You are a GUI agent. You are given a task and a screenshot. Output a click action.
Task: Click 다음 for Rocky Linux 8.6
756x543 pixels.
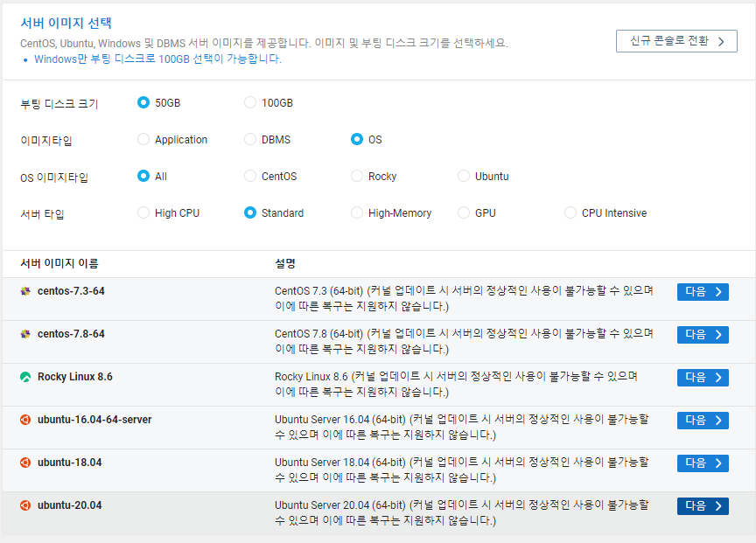point(703,378)
